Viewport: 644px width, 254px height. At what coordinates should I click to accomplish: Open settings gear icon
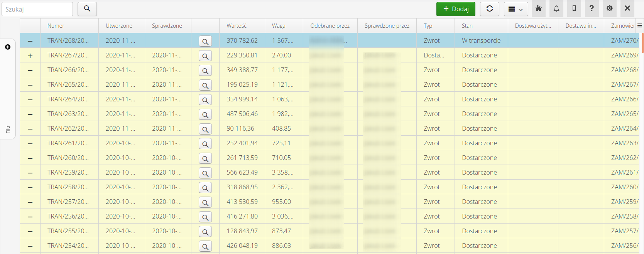[x=609, y=8]
